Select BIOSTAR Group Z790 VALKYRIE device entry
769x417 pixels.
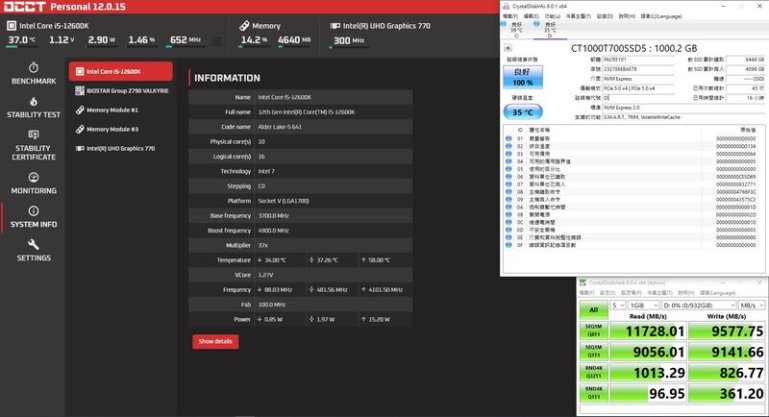(x=121, y=91)
